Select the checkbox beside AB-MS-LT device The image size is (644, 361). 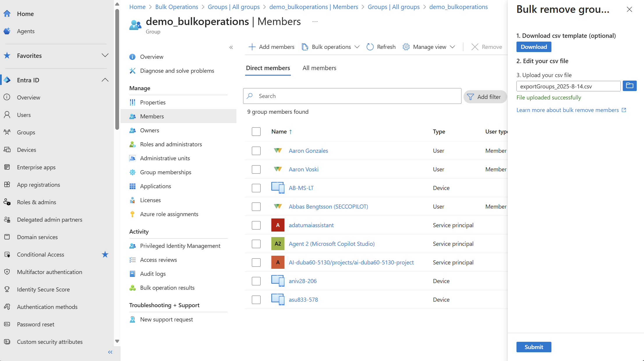tap(256, 188)
